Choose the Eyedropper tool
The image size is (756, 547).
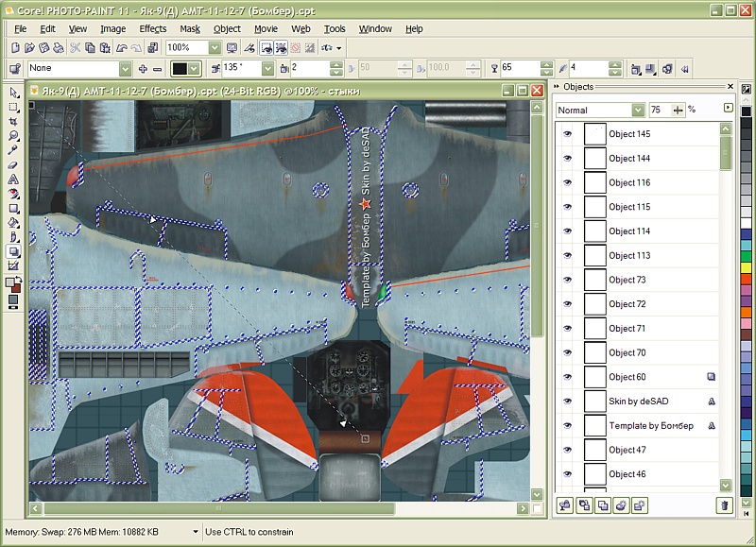coord(13,149)
